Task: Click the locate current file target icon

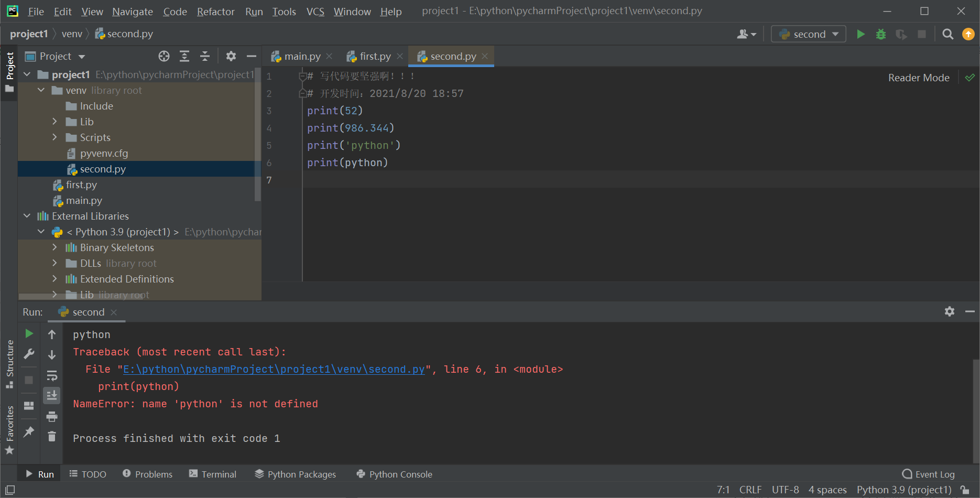Action: 164,56
